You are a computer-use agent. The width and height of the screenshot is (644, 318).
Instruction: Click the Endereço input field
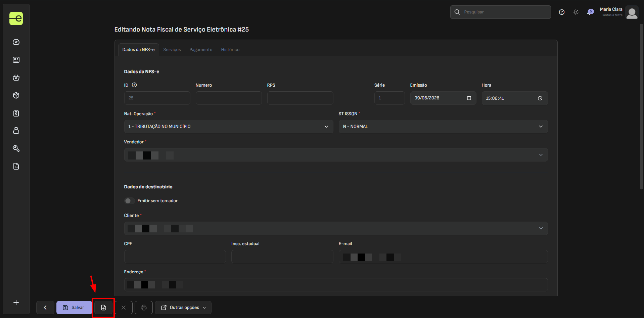pos(336,285)
